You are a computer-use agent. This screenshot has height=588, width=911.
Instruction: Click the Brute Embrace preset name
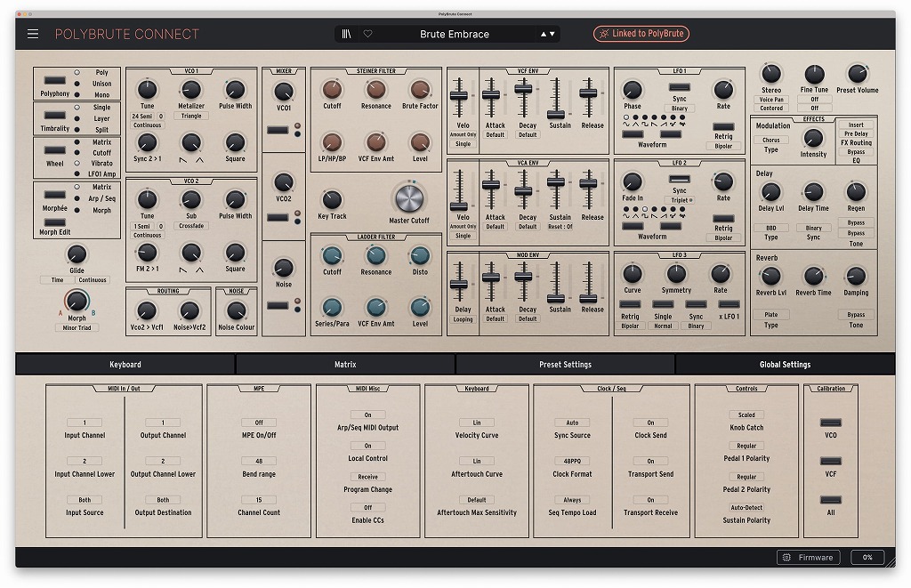click(x=455, y=35)
